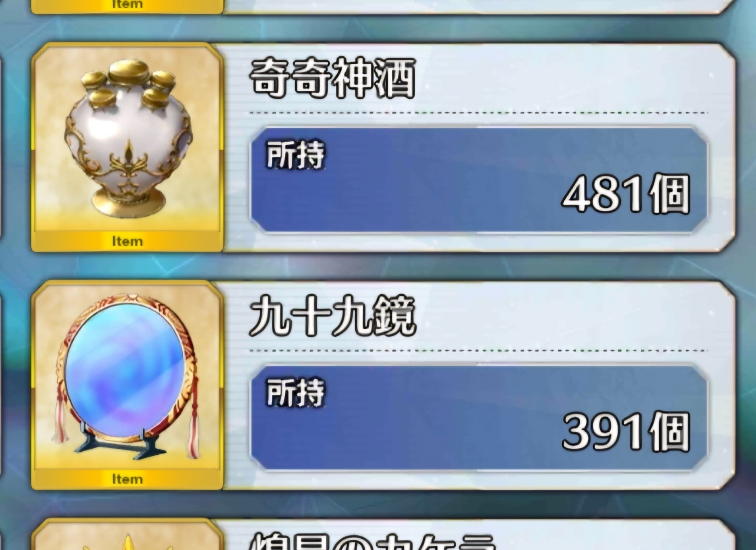The width and height of the screenshot is (756, 550).
Task: Tap the dashed divider below 奇奇神酒
Action: click(x=479, y=113)
